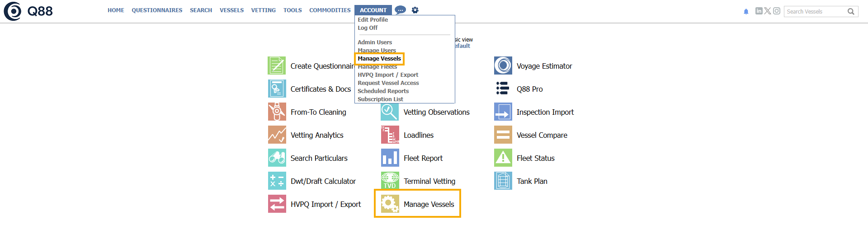Click the Voyage Estimator icon
The height and width of the screenshot is (234, 868).
pos(503,66)
